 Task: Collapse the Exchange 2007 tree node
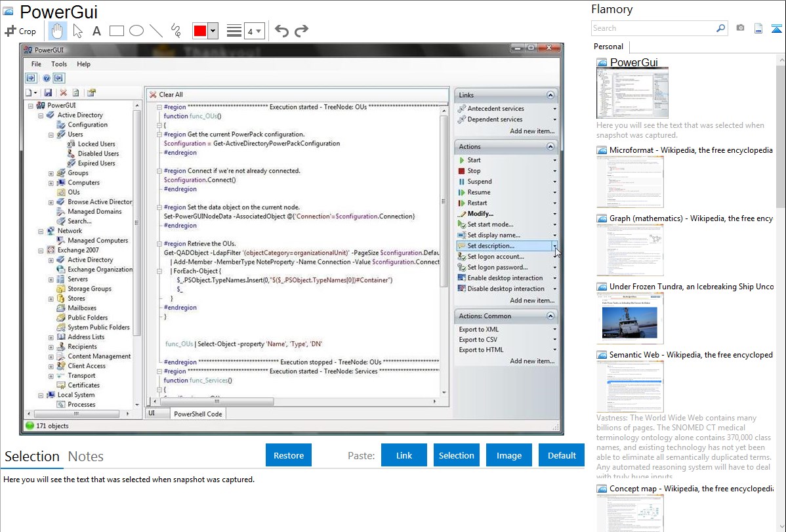coord(41,250)
